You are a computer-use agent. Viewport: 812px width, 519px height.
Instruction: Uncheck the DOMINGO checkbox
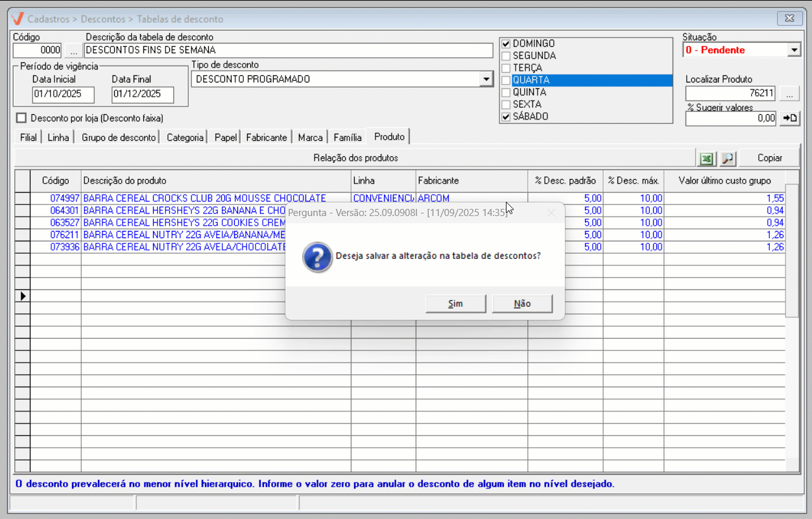(507, 43)
